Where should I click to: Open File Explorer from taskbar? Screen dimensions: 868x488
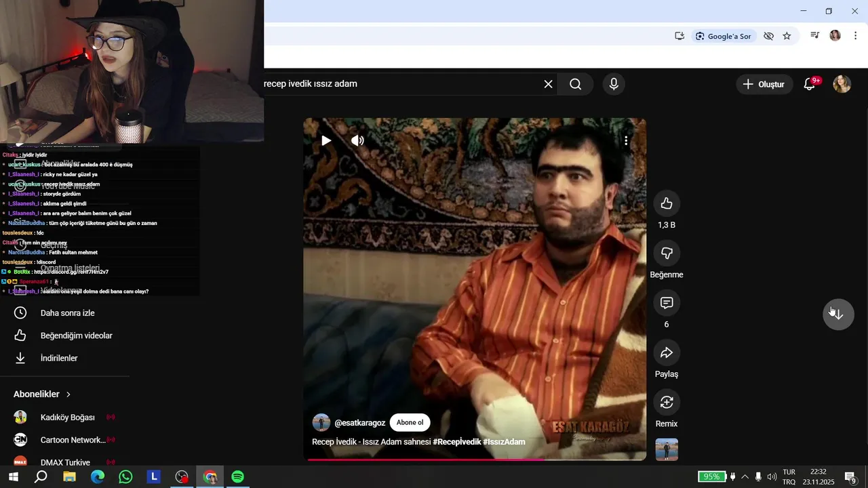tap(69, 477)
